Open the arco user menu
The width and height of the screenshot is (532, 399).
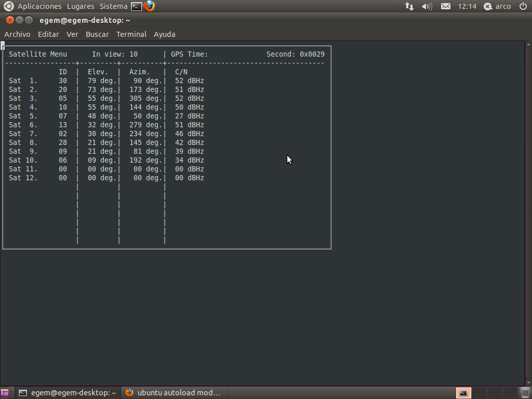click(x=503, y=6)
